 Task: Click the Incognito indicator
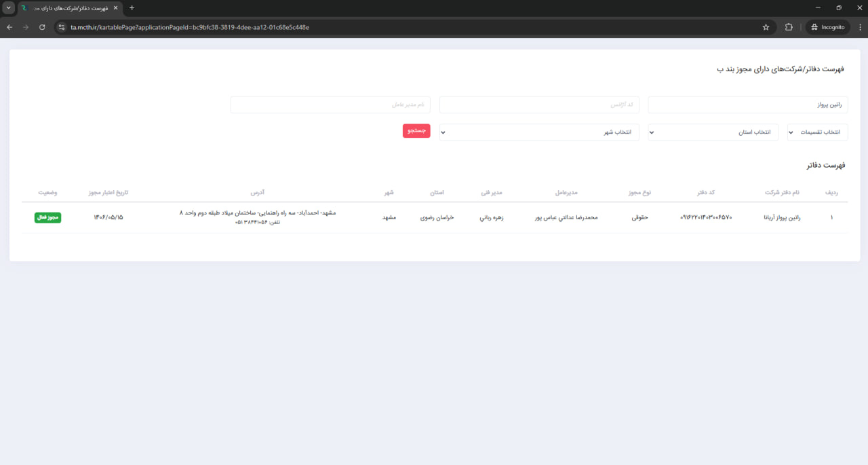click(x=827, y=27)
